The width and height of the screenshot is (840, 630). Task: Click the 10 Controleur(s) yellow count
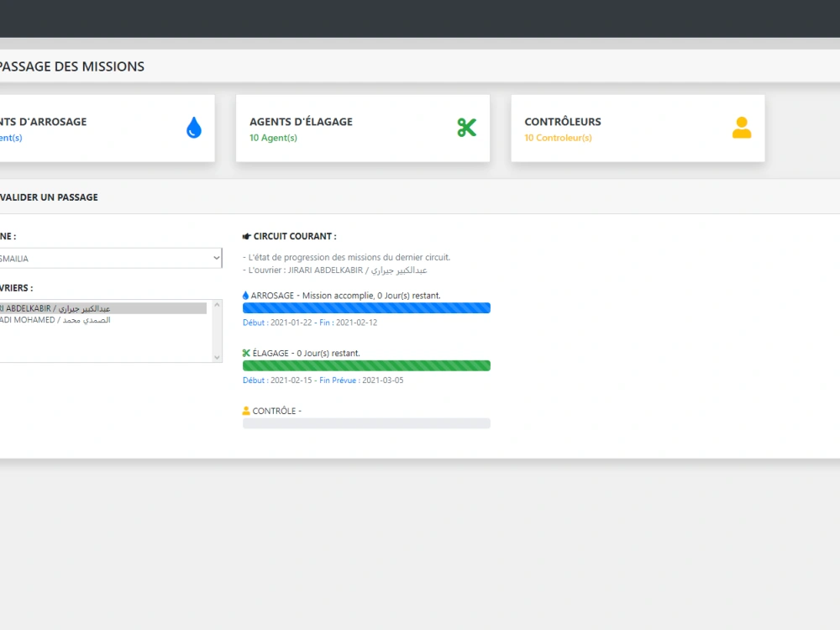(559, 138)
